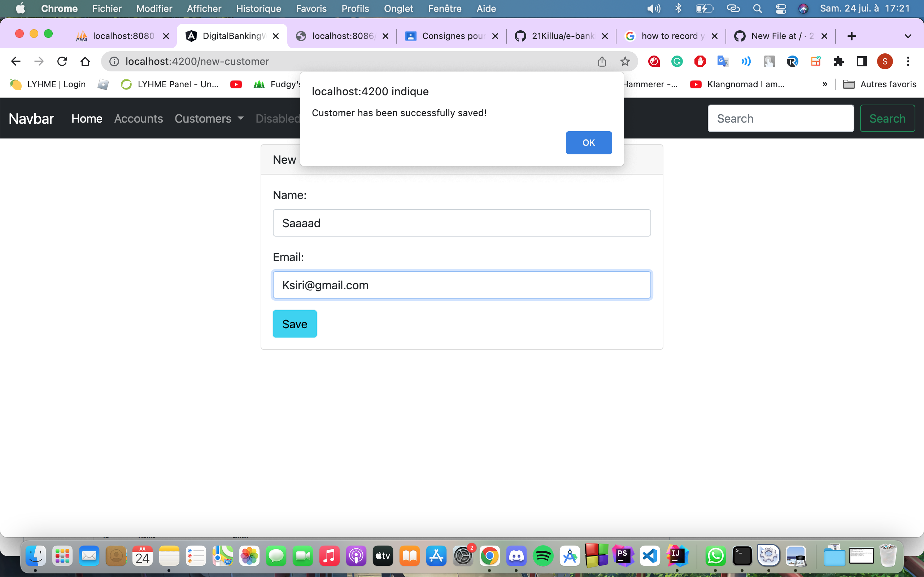Click the Search input field

[x=780, y=118]
